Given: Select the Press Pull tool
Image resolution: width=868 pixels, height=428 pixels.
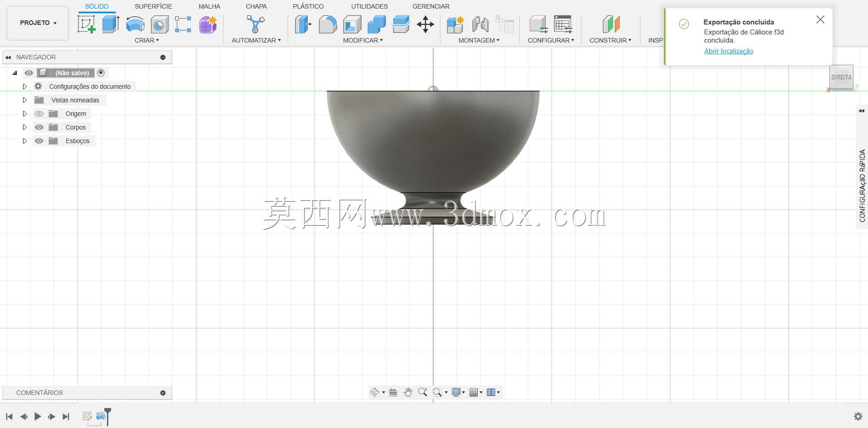Looking at the screenshot, I should [303, 24].
